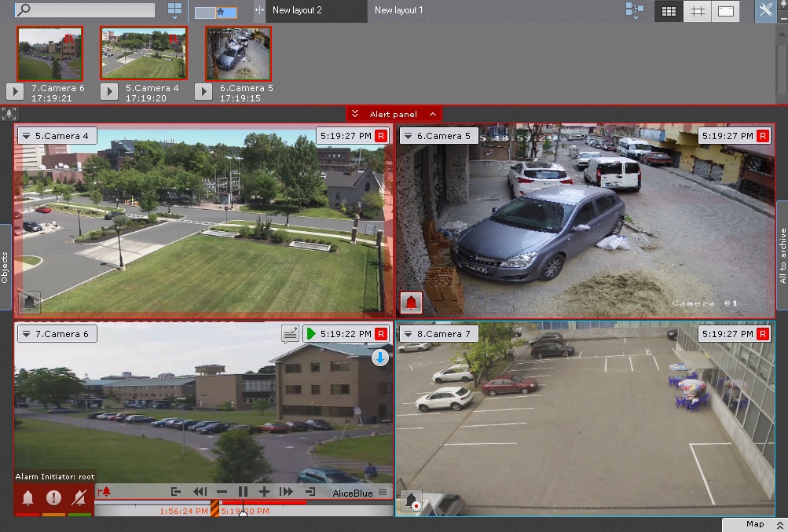Open the comment icon on Camera 6

pos(290,334)
